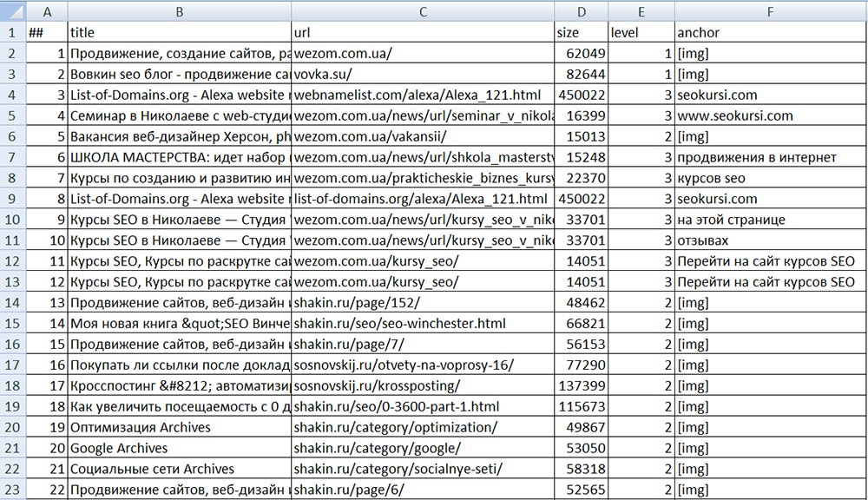Select row 1 by its row number
Image resolution: width=868 pixels, height=500 pixels.
coord(13,32)
